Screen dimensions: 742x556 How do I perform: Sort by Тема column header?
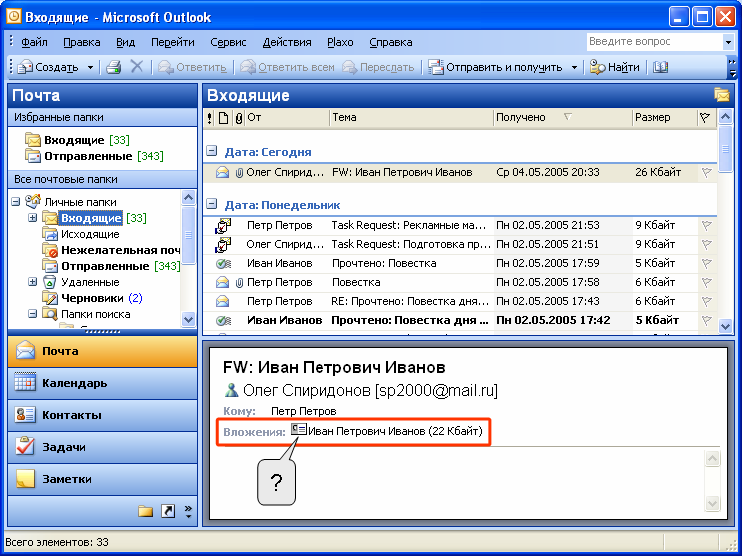coord(411,118)
